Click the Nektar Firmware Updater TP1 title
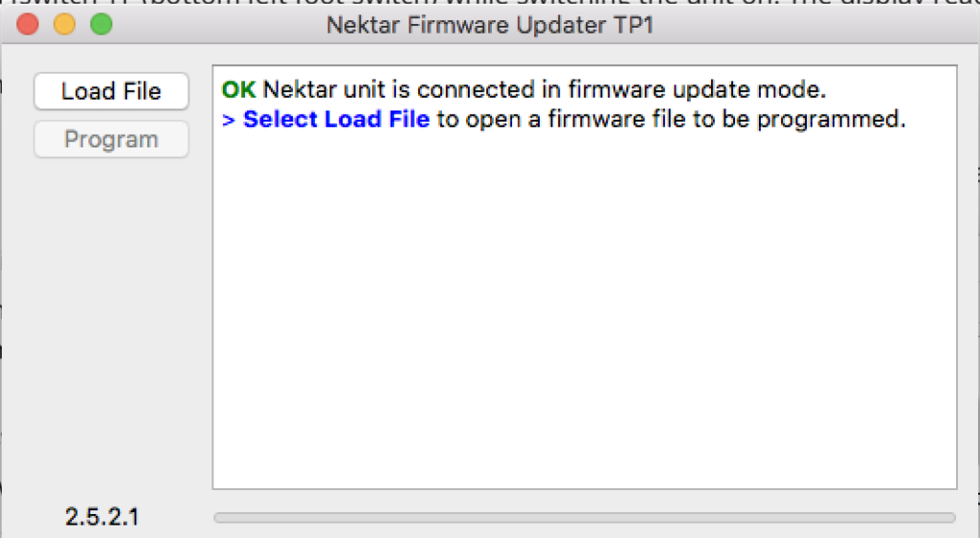 (x=489, y=25)
